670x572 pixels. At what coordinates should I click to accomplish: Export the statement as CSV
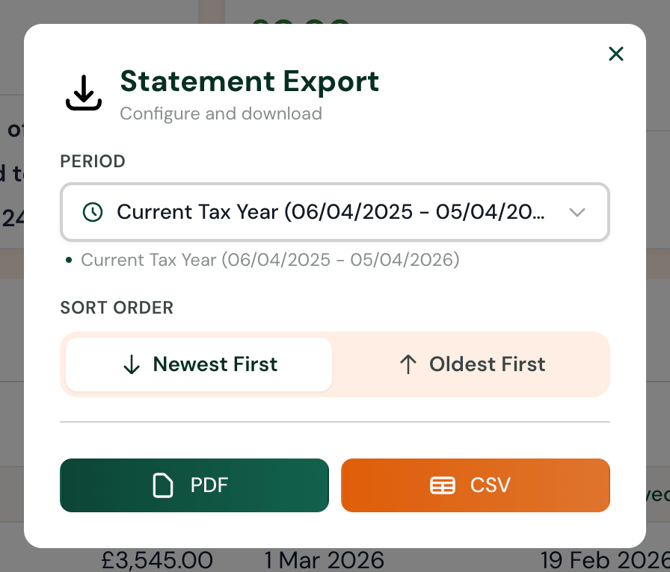coord(475,486)
